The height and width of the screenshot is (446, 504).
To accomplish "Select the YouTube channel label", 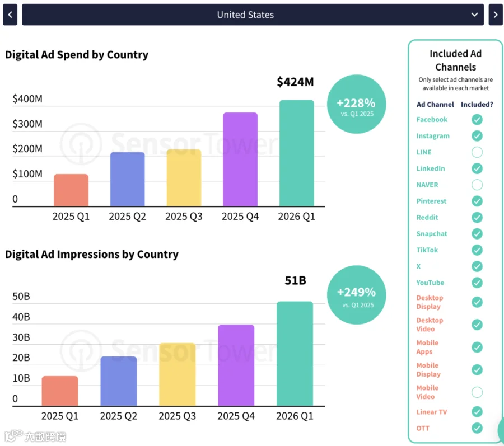I will coord(430,283).
